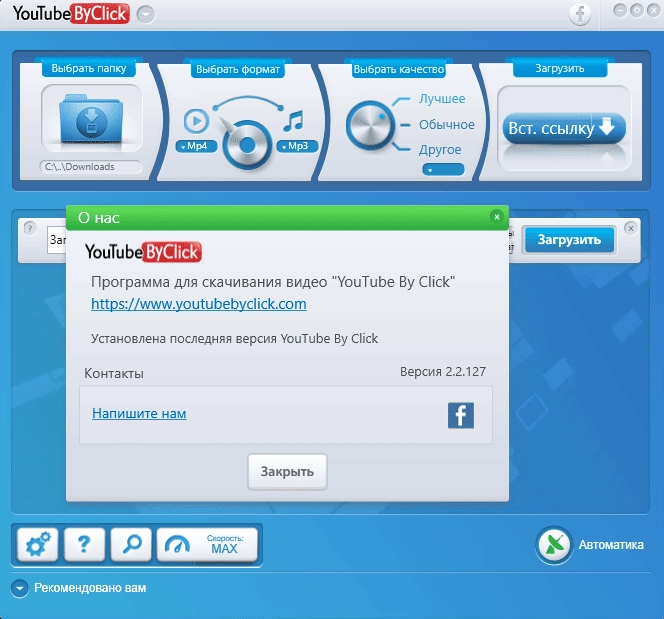Screen dimensions: 664x619
Task: Minimize the window from the title bar
Action: coord(620,10)
